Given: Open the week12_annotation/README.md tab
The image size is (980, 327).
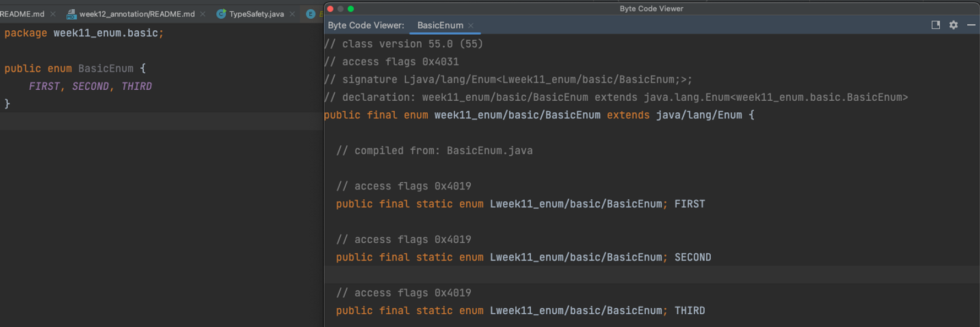Looking at the screenshot, I should pyautogui.click(x=137, y=14).
